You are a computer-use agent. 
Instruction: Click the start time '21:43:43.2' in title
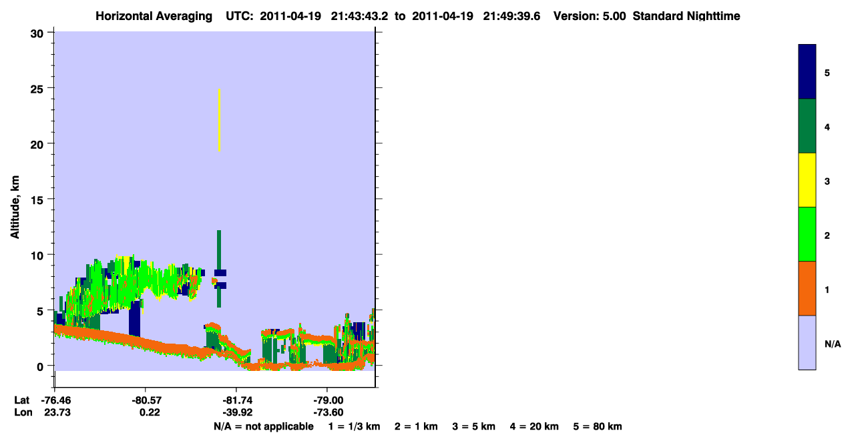pyautogui.click(x=360, y=16)
